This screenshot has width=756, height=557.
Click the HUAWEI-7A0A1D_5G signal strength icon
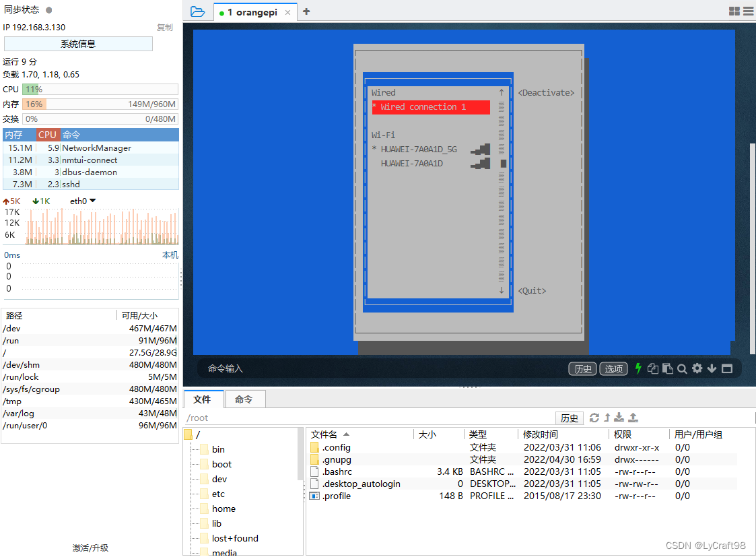coord(480,150)
